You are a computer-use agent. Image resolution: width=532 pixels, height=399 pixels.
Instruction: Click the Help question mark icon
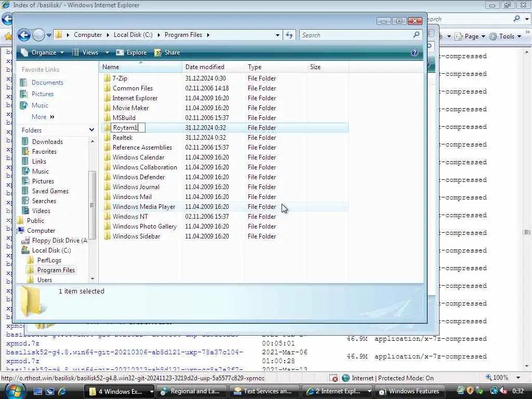(414, 52)
